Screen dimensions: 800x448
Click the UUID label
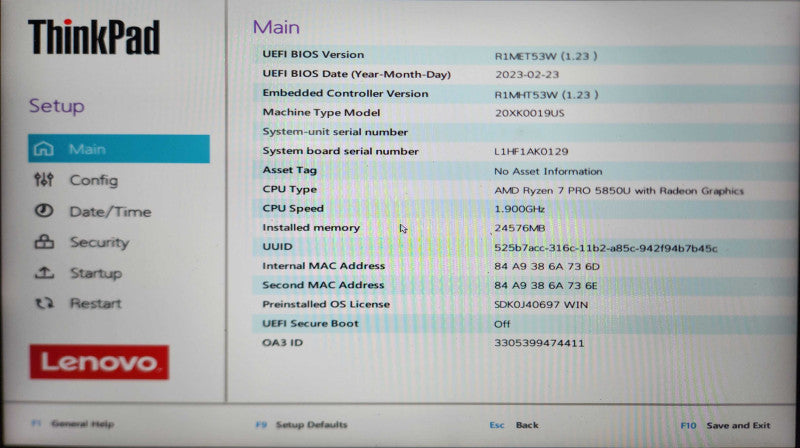pyautogui.click(x=277, y=247)
